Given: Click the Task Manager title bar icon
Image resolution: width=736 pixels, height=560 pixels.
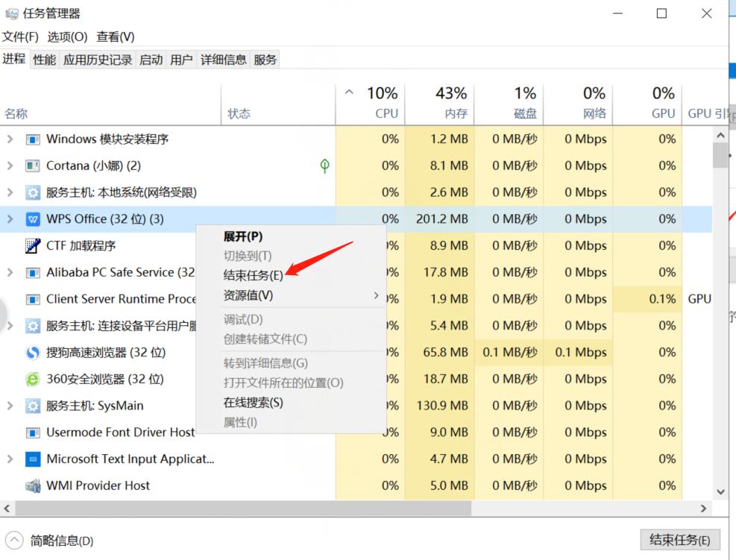Looking at the screenshot, I should (12, 13).
